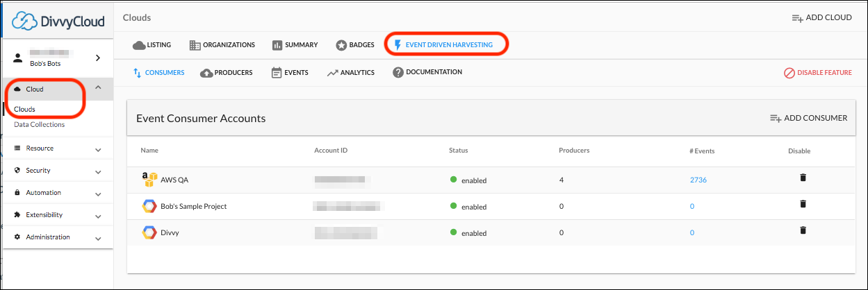This screenshot has height=290, width=868.
Task: Open the Resource menu label
Action: tap(40, 148)
